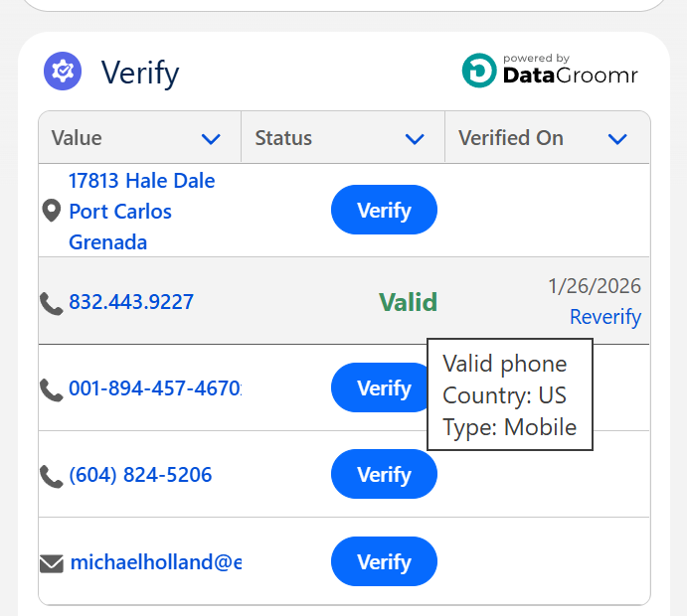Verify the michaelholland email address

coord(384,561)
